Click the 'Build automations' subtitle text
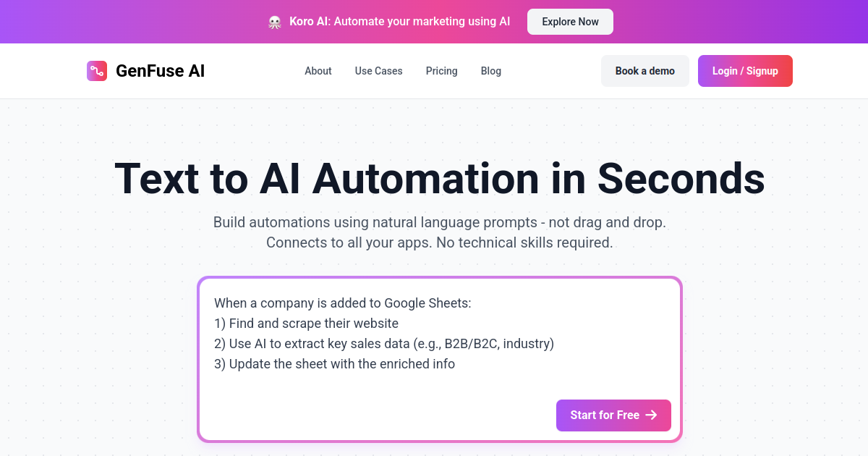Screen dimensions: 868x456 point(439,222)
